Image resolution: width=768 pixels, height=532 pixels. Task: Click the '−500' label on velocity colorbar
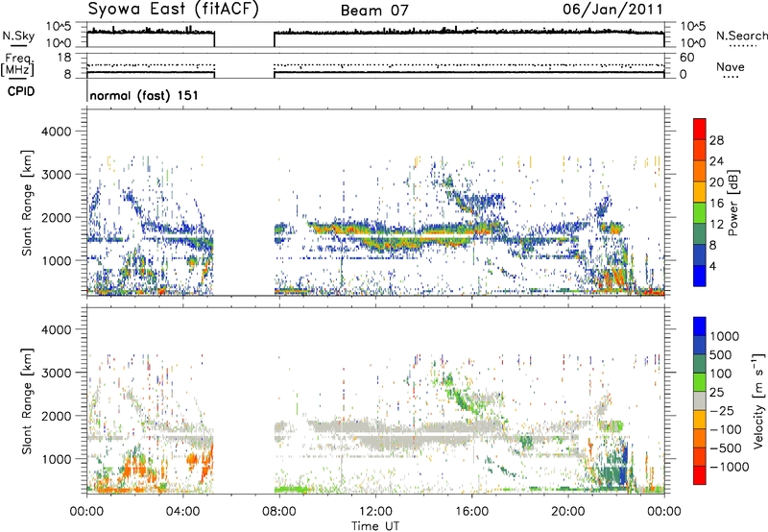725,447
